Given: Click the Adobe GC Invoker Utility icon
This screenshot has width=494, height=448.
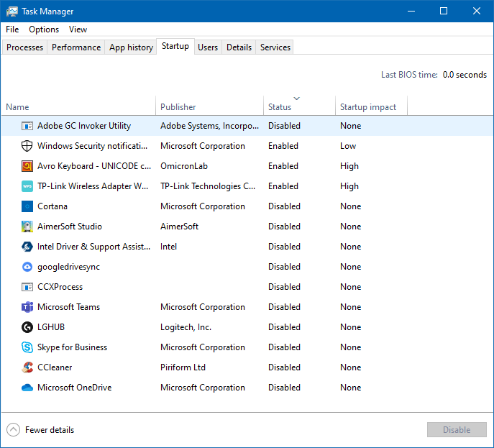Looking at the screenshot, I should coord(27,126).
